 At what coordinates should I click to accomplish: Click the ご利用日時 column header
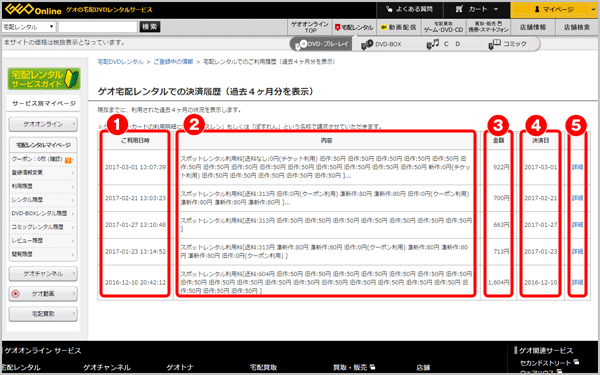[x=135, y=140]
